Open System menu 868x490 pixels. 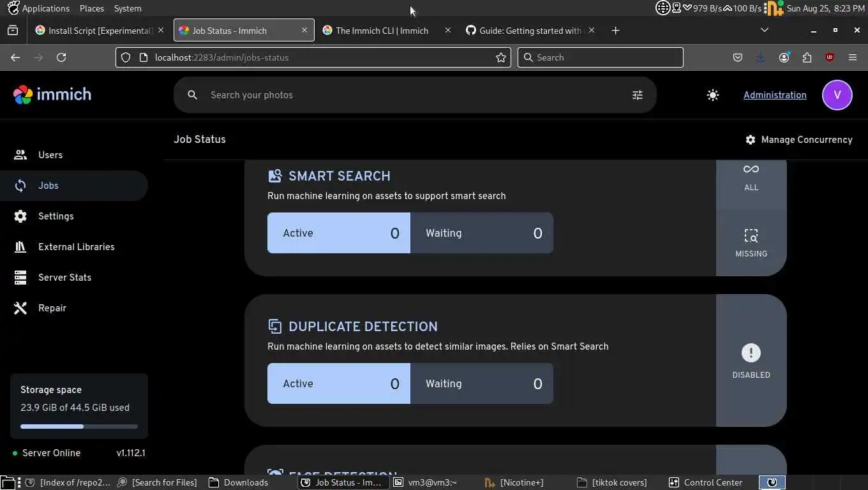(128, 8)
